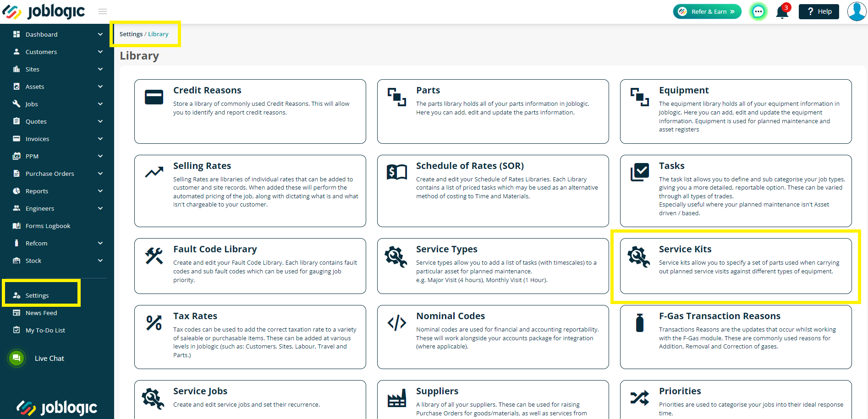Click the Suppliers factory icon
Screen dimensions: 868x419
(x=397, y=398)
